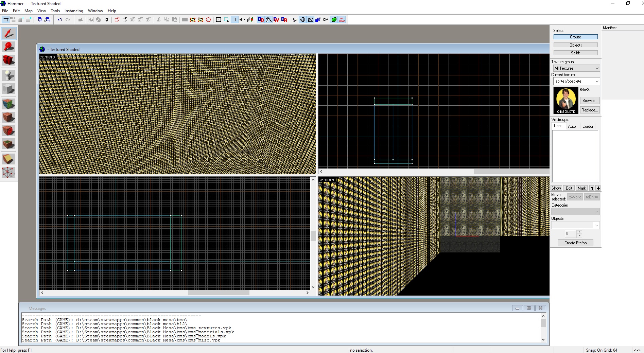Toggle texture lock (tl) button

(x=234, y=20)
